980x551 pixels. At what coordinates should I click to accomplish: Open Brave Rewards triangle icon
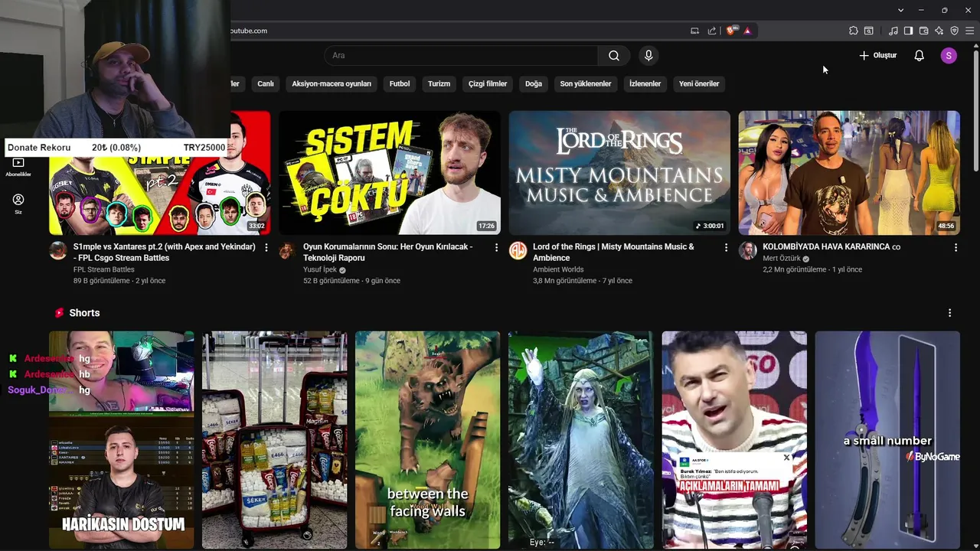click(747, 31)
